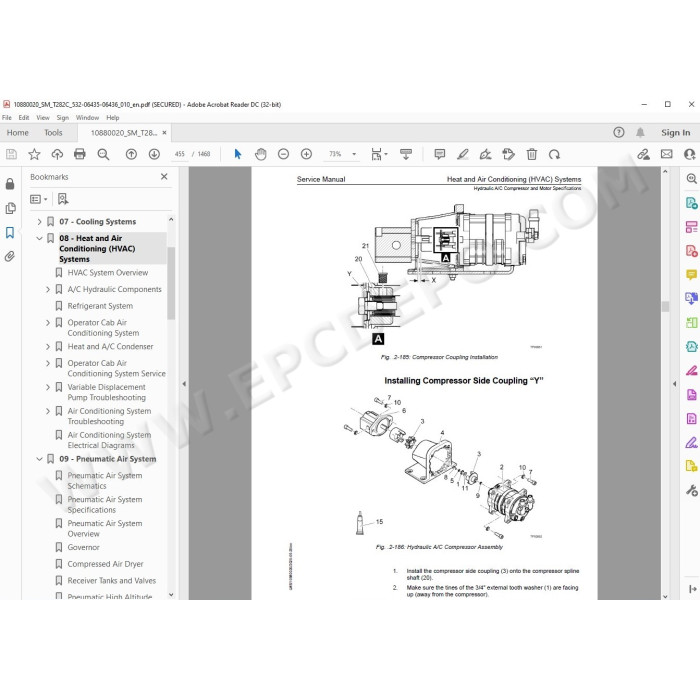Zoom out with minus icon
Screen dimensions: 700x700
pos(283,154)
